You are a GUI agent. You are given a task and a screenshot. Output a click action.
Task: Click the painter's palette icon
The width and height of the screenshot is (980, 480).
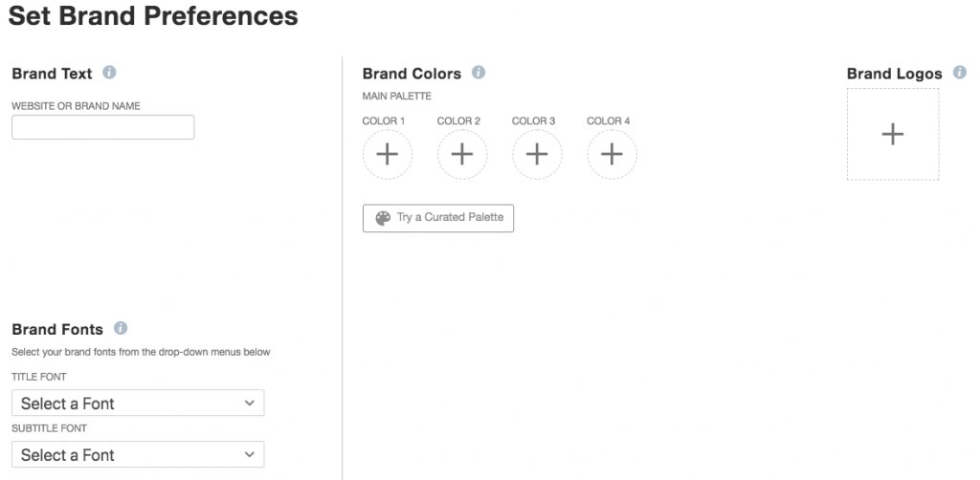pos(383,218)
